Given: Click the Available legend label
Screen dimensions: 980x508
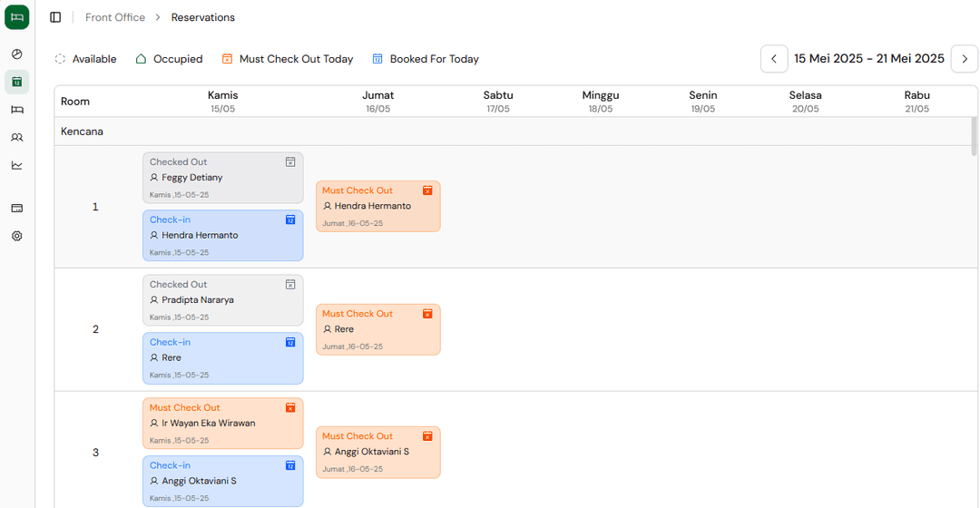Looking at the screenshot, I should coord(94,59).
